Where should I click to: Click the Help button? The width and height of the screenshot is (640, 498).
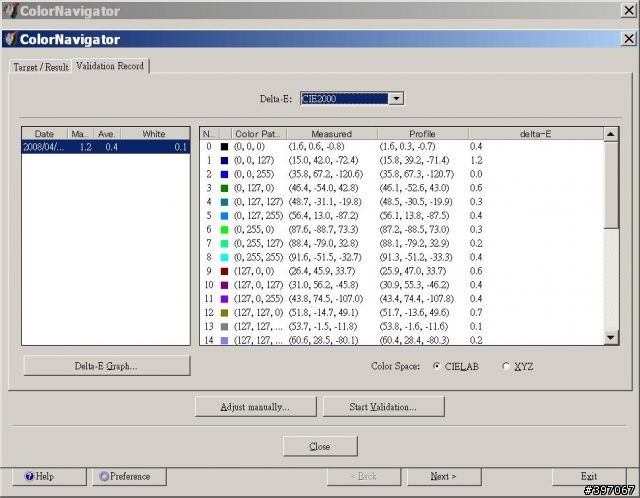pos(49,476)
